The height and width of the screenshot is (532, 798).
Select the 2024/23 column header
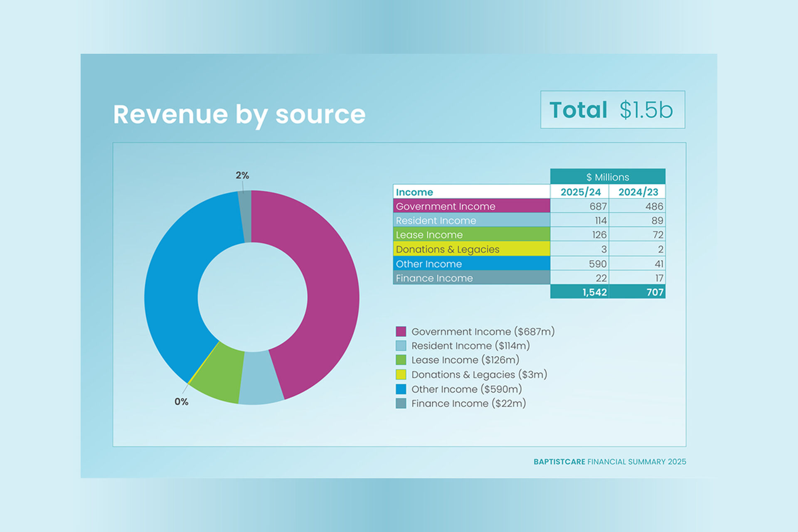click(x=637, y=192)
